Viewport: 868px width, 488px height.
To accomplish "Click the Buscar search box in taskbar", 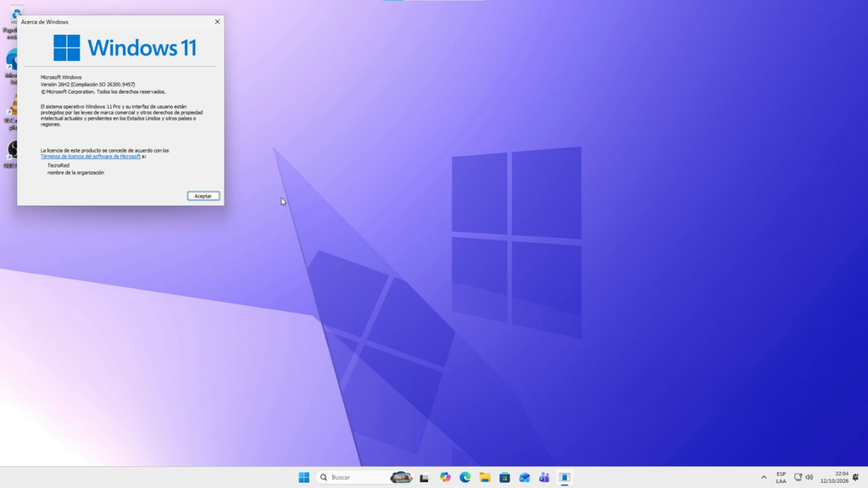I will pyautogui.click(x=364, y=477).
